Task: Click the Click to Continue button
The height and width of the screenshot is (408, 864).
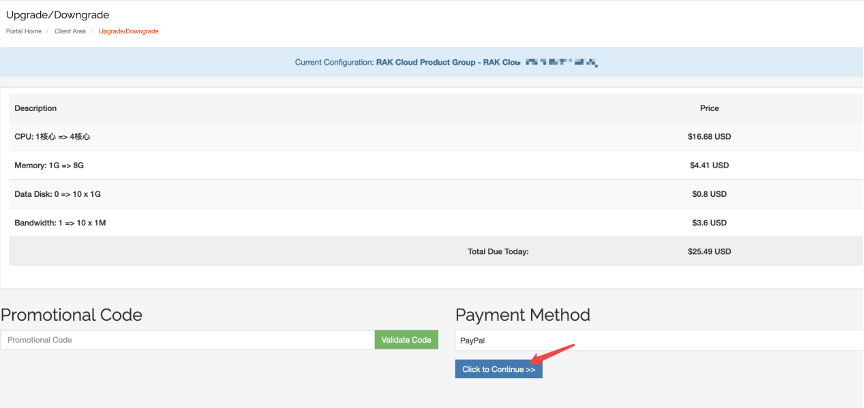Action: (x=498, y=370)
